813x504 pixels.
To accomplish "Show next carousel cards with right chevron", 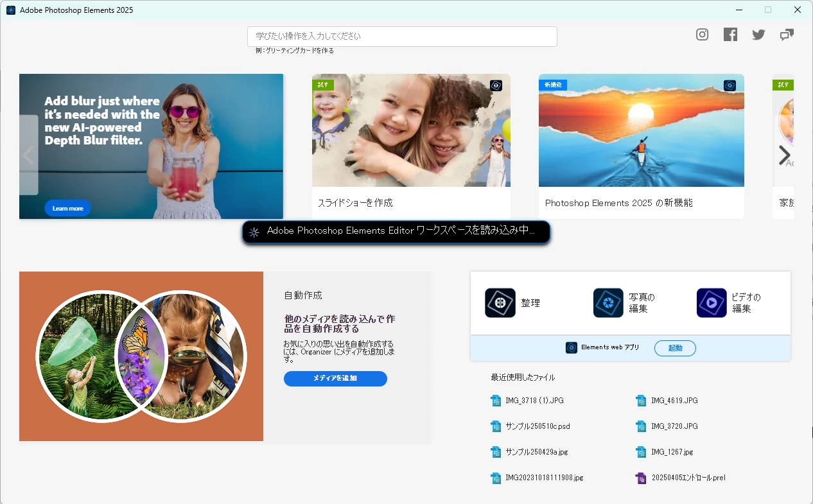I will [x=784, y=155].
